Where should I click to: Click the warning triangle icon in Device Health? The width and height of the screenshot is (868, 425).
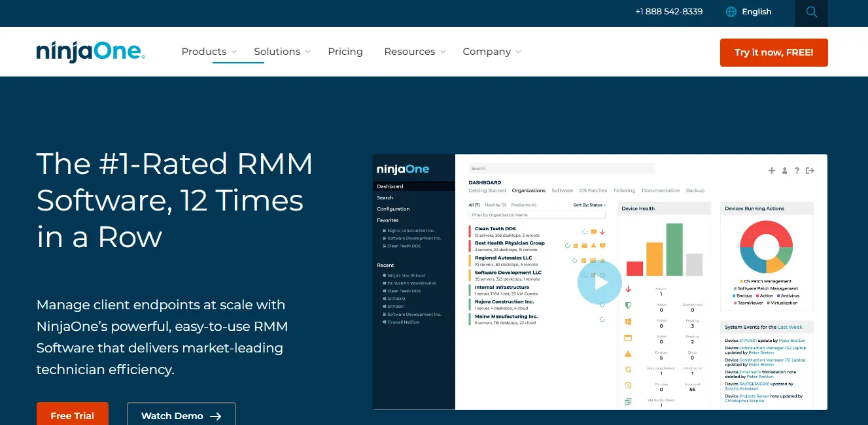tap(628, 354)
